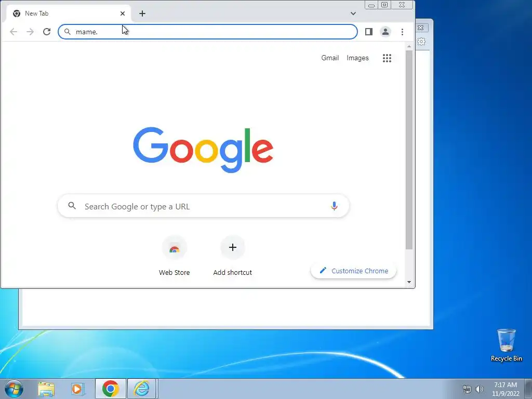This screenshot has height=399, width=532.
Task: Expand the tab search dropdown chevron
Action: (x=353, y=14)
